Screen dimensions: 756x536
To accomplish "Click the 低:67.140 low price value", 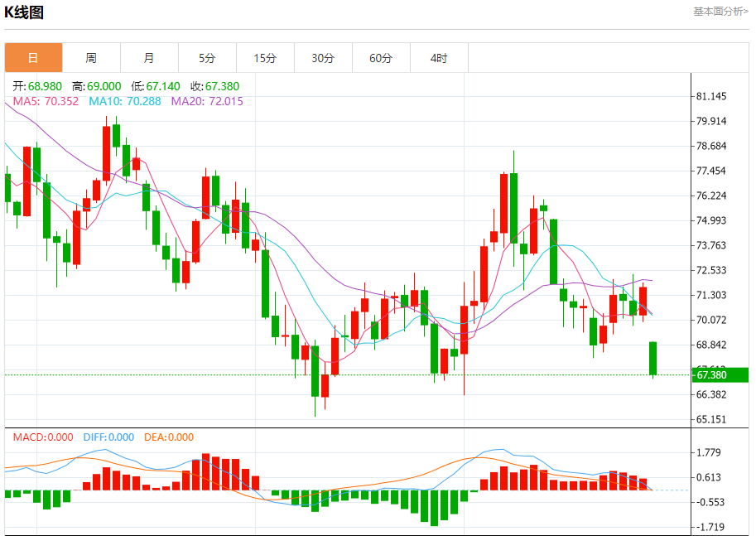I will pyautogui.click(x=155, y=86).
